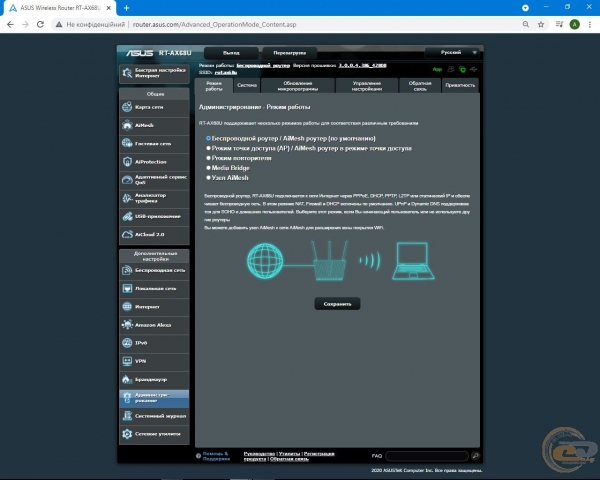Click the green network status icon
The image size is (600, 480).
[462, 69]
